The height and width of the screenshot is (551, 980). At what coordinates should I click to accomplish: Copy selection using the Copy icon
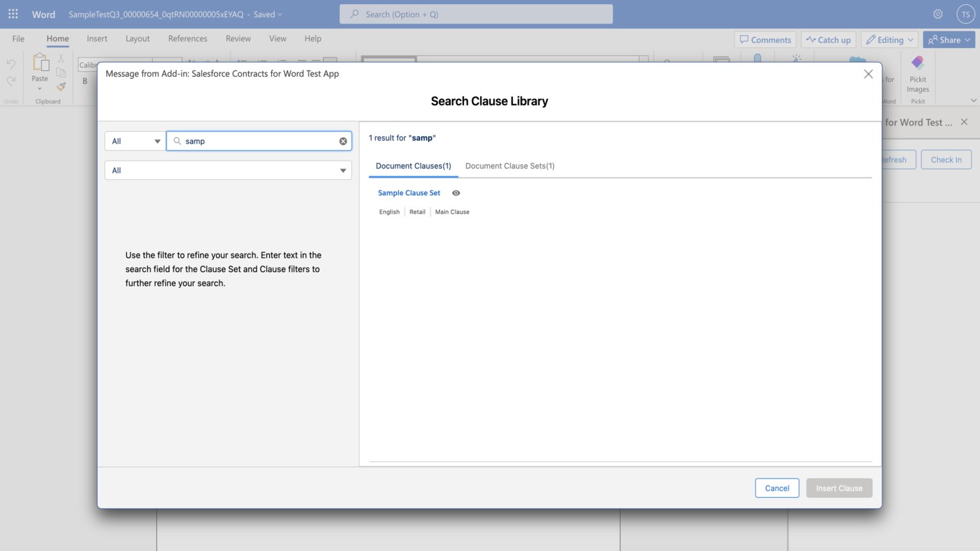(x=61, y=72)
